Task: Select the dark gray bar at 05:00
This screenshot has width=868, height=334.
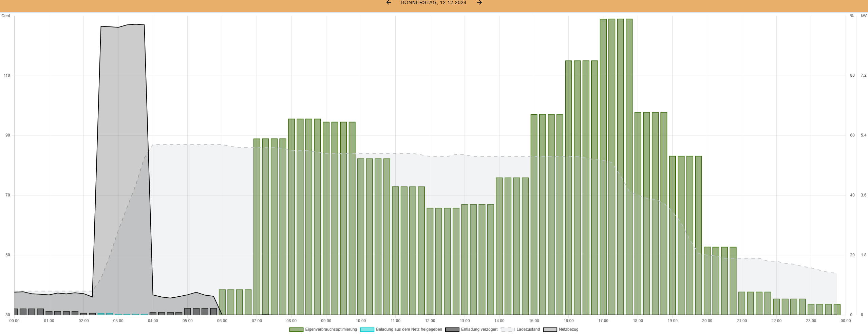Action: point(187,312)
